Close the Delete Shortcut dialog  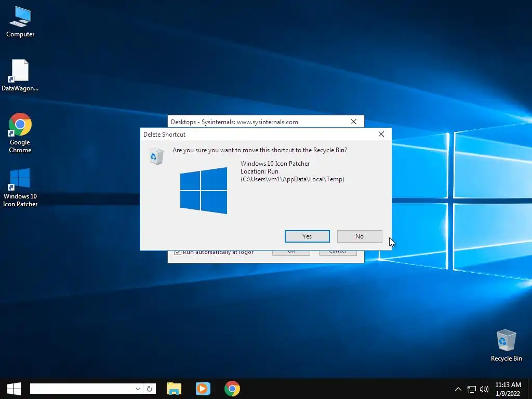tap(381, 135)
